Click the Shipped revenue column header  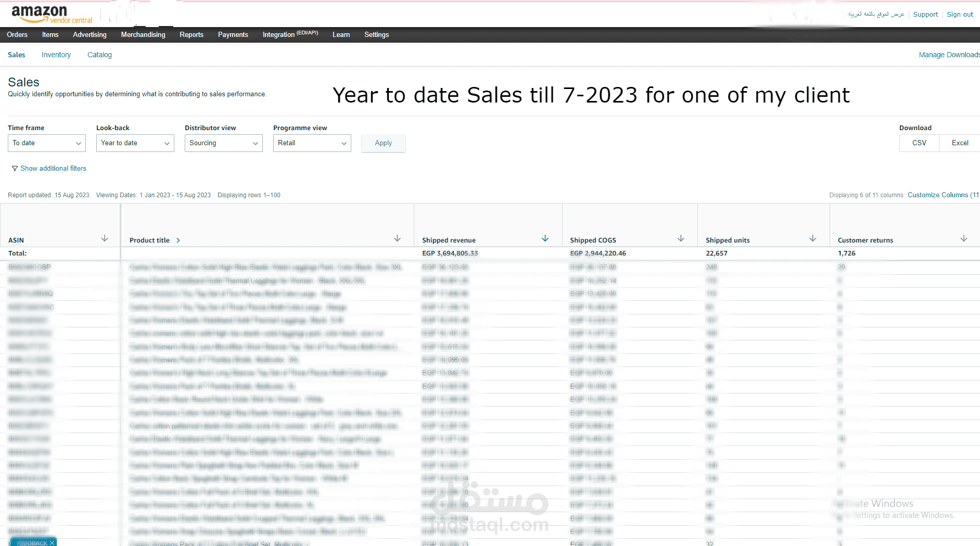coord(449,240)
